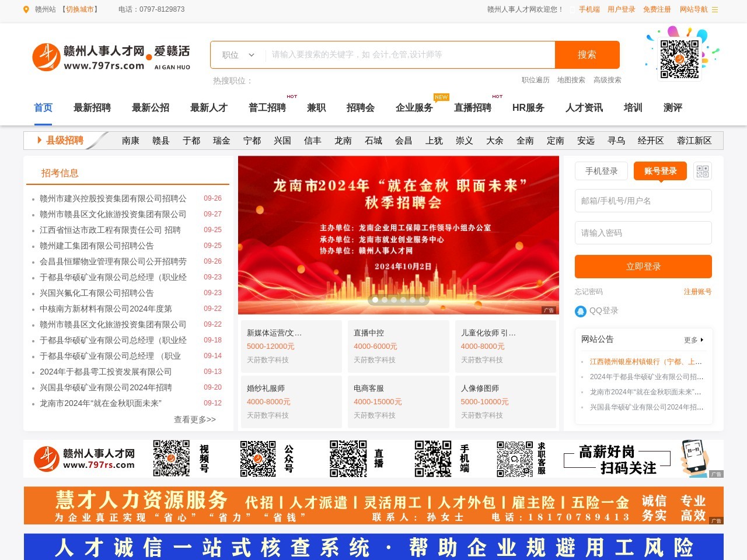
Task: Open the 慧才人力资源服务 ad banner
Action: [x=373, y=506]
